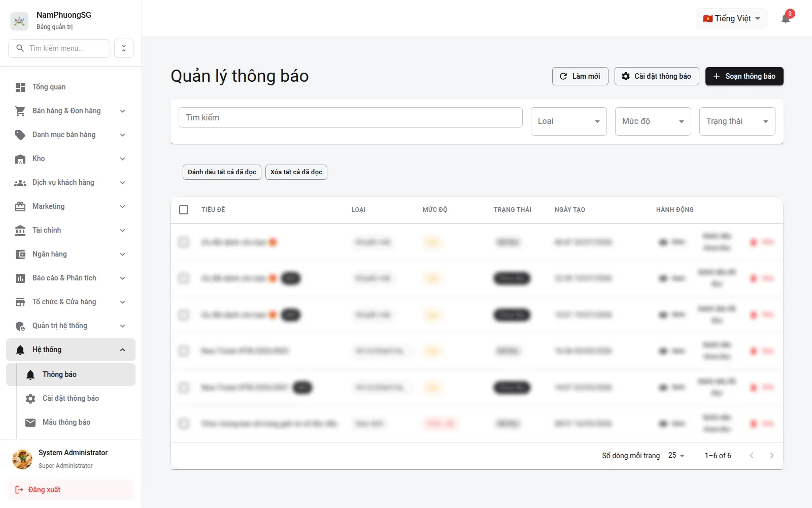The width and height of the screenshot is (812, 508).
Task: Go to the next page of the table
Action: click(x=772, y=456)
